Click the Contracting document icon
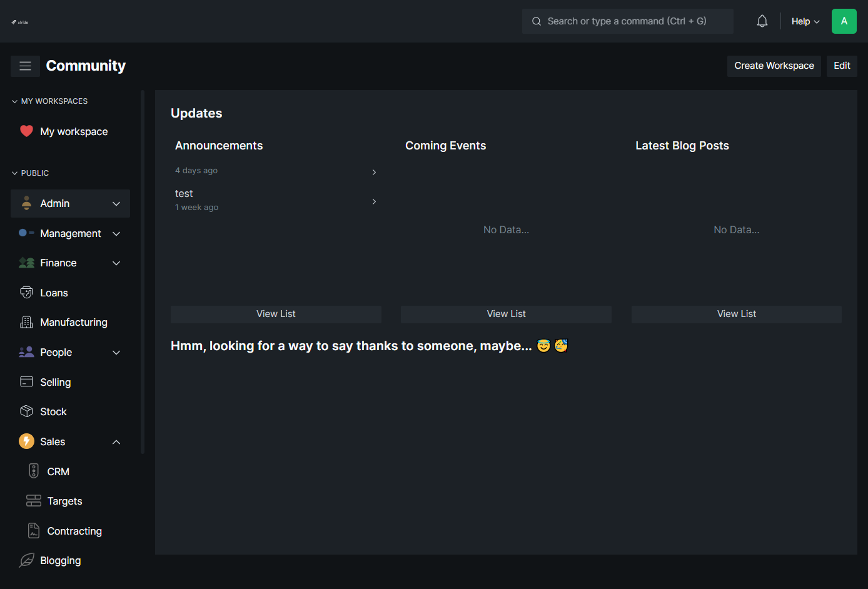Viewport: 868px width, 589px height. [34, 530]
